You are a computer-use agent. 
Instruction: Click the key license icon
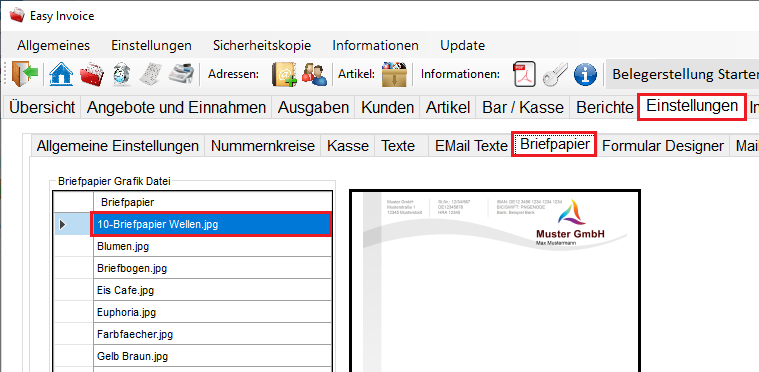(554, 74)
